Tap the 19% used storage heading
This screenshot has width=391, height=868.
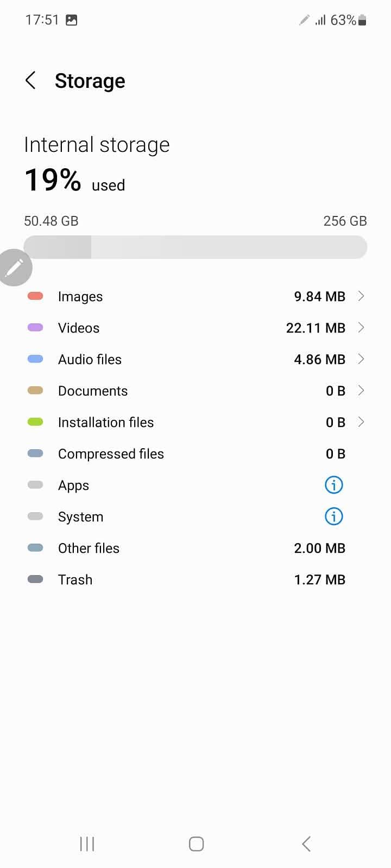[75, 180]
